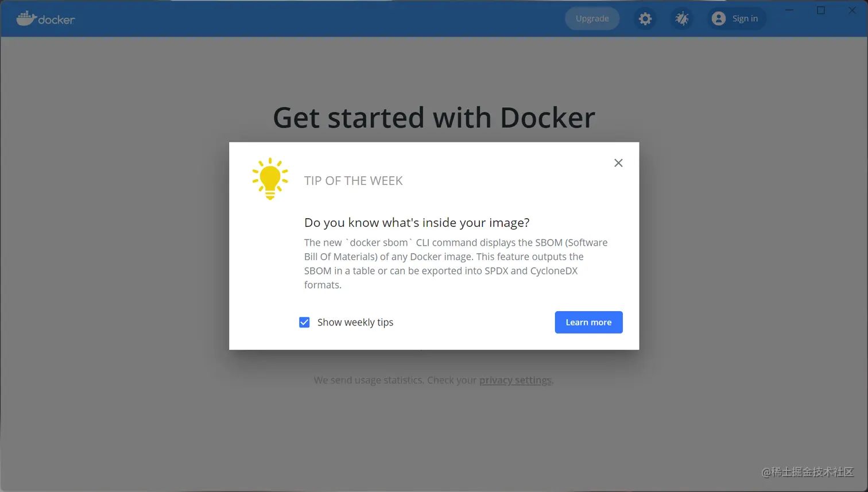Click "Do you know what's inside your image?"
Screen dimensions: 868x492
[417, 223]
